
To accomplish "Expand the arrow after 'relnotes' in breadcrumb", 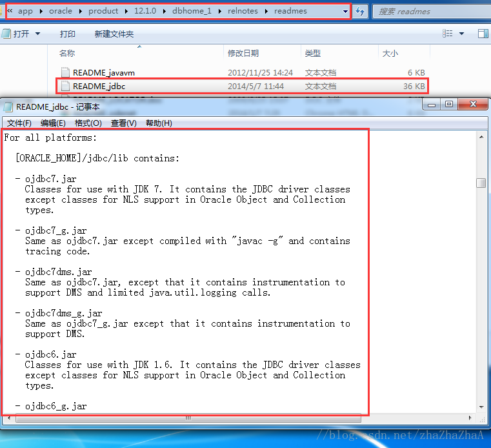I will point(266,11).
